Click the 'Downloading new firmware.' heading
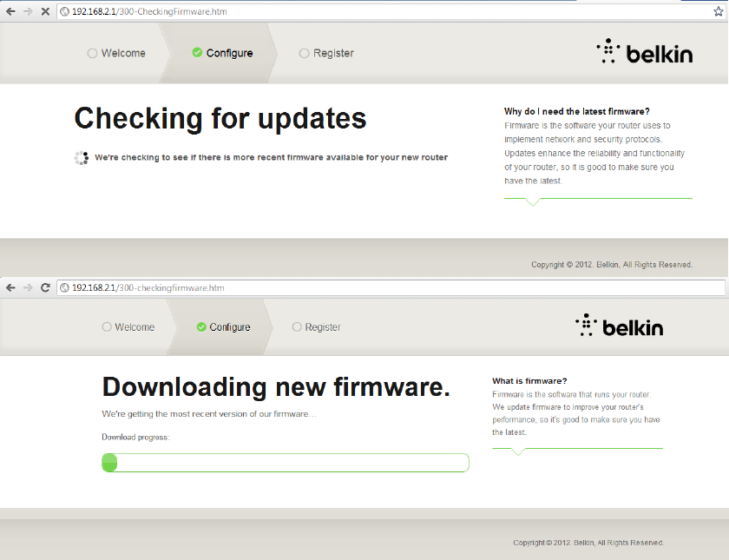 [x=276, y=387]
